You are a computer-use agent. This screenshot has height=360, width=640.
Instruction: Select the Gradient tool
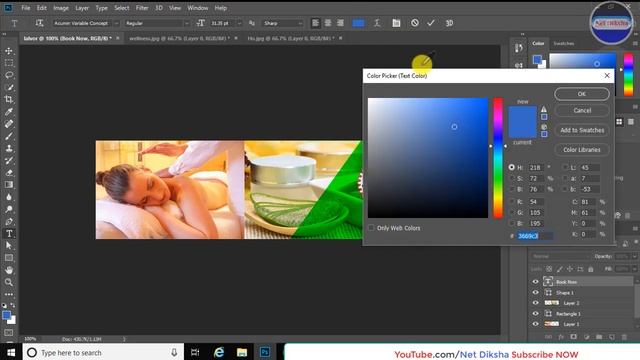(x=9, y=185)
